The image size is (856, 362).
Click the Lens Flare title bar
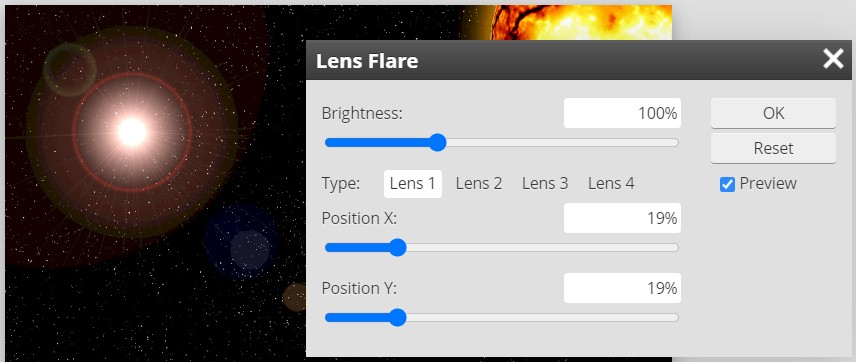(x=562, y=60)
